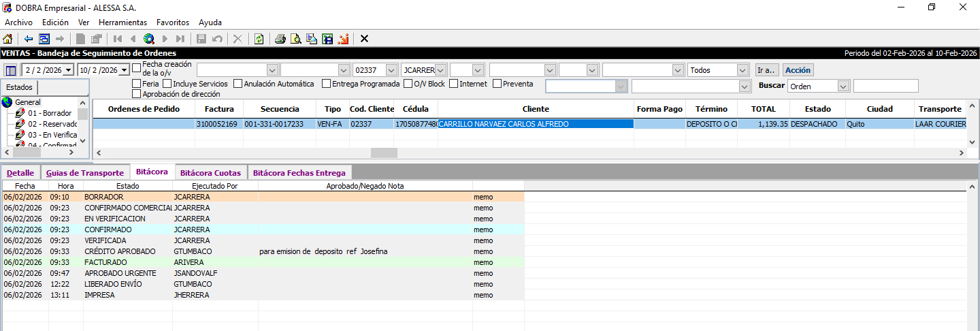Click the Ir a.. button

(766, 70)
